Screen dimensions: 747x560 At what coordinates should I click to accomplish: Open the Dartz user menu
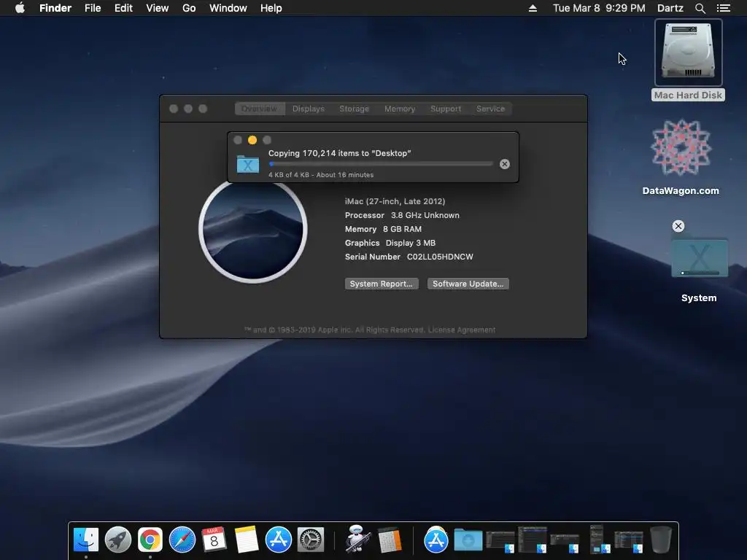(x=670, y=8)
